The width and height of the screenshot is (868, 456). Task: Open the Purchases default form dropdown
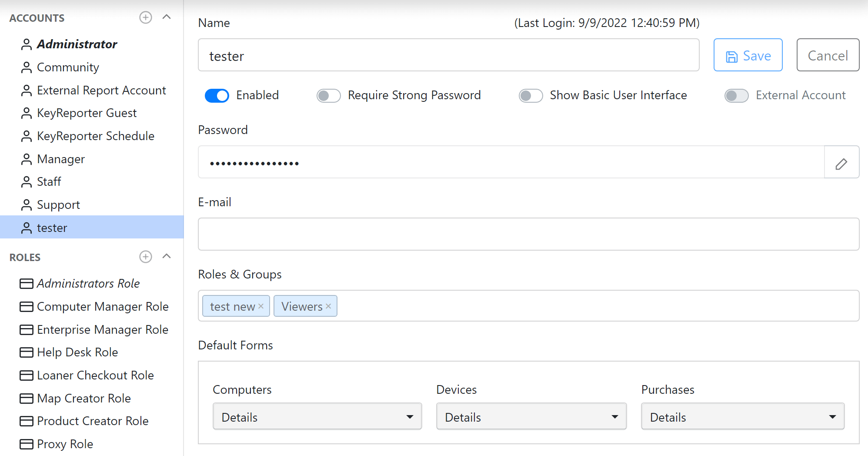[742, 417]
